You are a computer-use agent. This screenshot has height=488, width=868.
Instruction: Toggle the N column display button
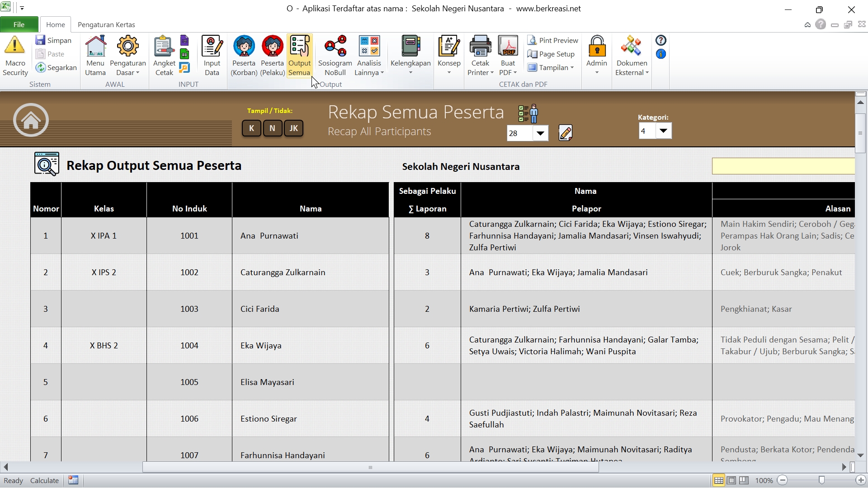(x=272, y=128)
